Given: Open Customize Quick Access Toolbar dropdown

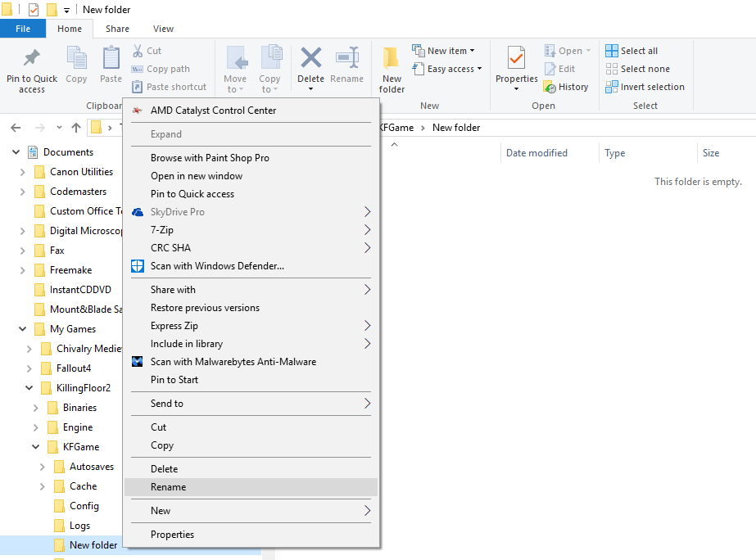Looking at the screenshot, I should pyautogui.click(x=66, y=10).
